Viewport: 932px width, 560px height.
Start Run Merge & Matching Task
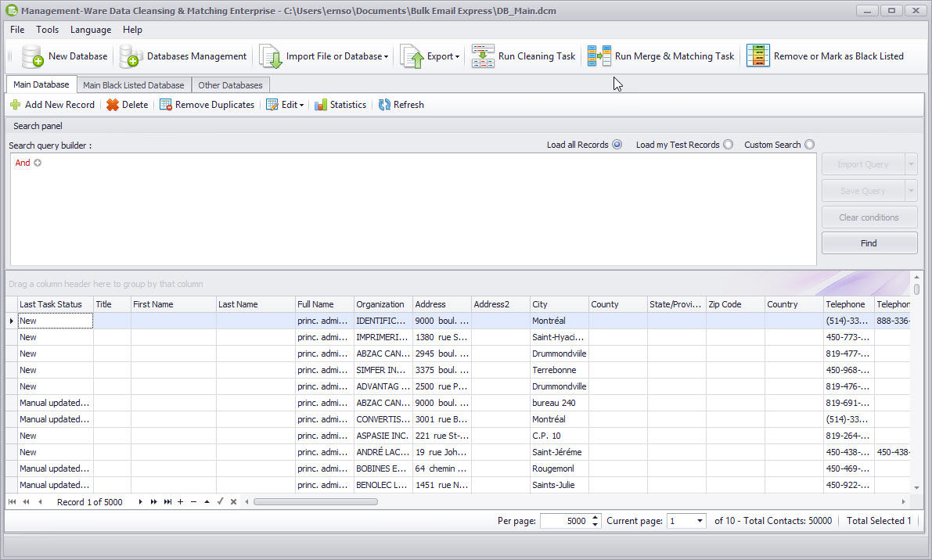661,56
